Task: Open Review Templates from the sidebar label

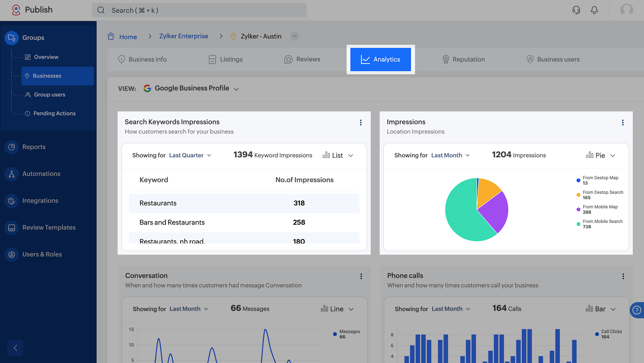Action: pos(49,227)
